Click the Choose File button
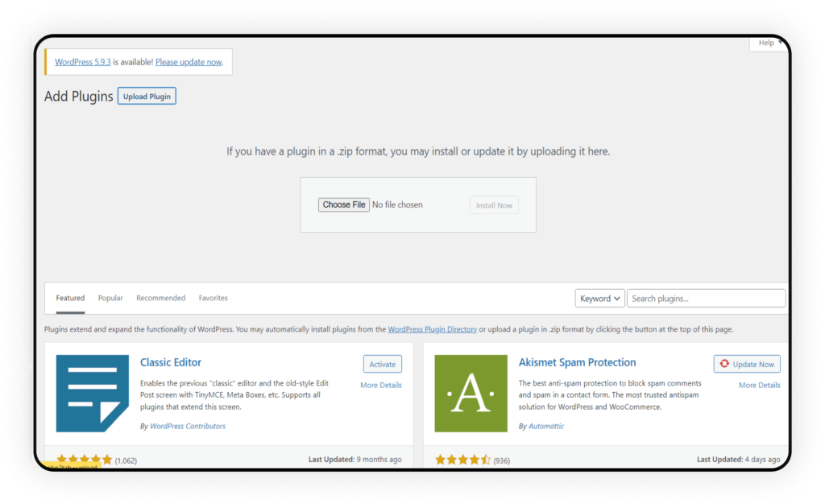Viewport: 825px width, 504px height. 343,204
